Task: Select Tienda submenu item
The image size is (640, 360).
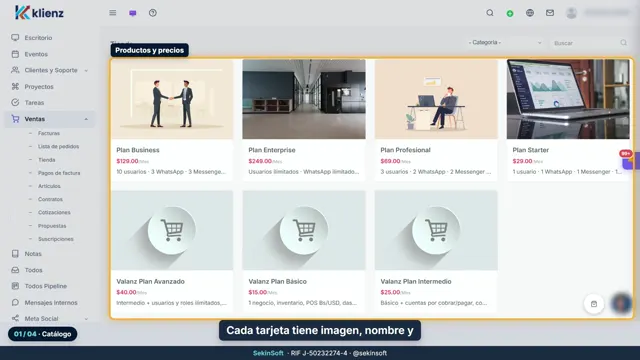Action: click(47, 160)
